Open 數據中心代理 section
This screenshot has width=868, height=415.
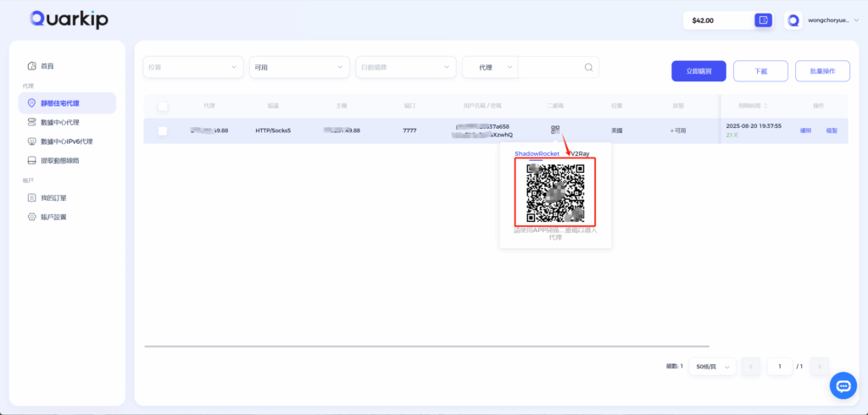[x=60, y=122]
